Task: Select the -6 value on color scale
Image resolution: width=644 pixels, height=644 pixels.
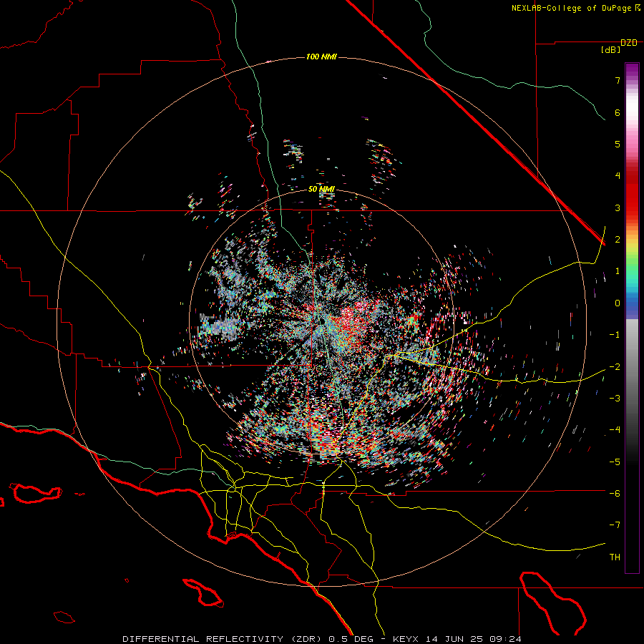Action: [615, 494]
